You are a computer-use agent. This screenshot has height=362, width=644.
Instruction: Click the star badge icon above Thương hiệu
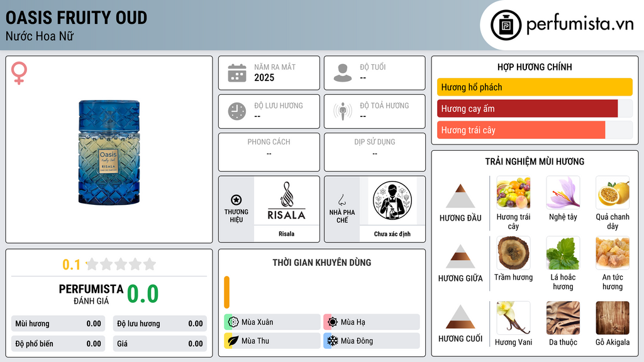pos(236,200)
